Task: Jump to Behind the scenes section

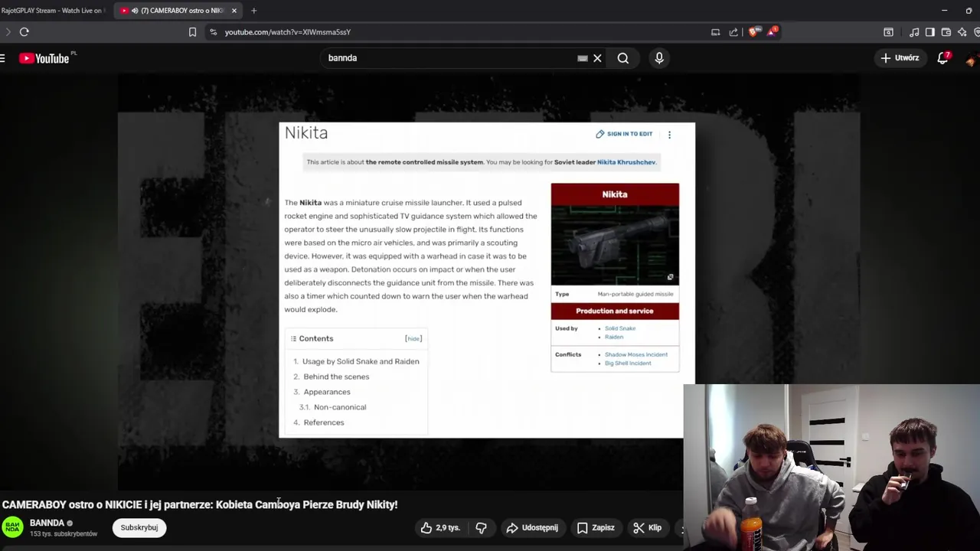Action: [336, 377]
